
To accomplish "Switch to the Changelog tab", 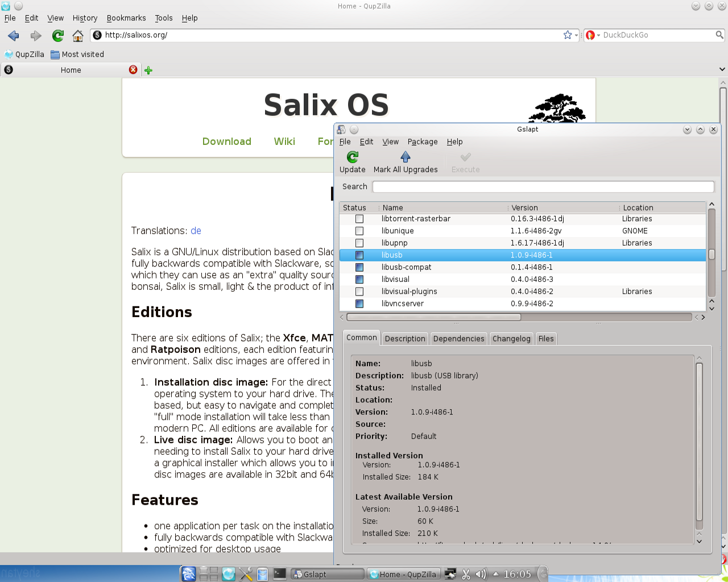I will 511,339.
